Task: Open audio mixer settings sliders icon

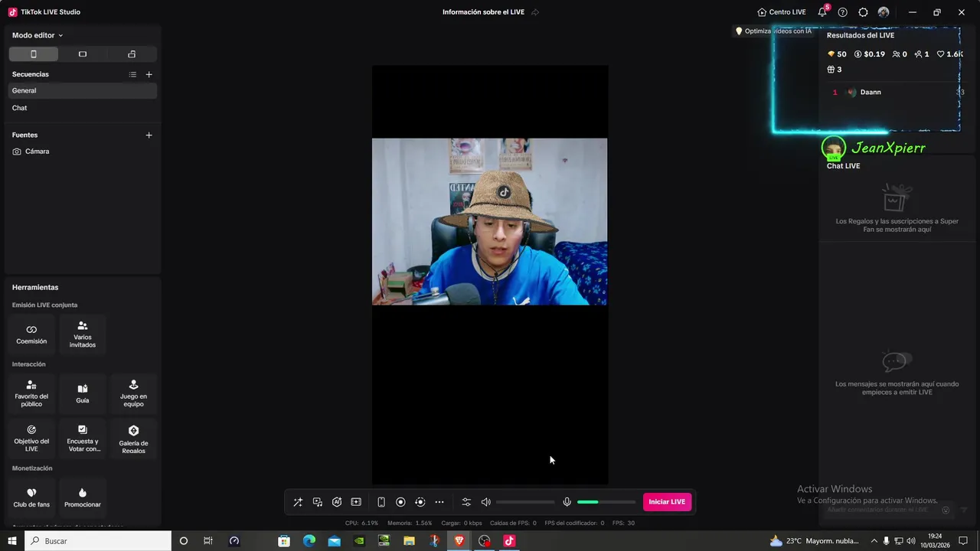Action: 466,502
